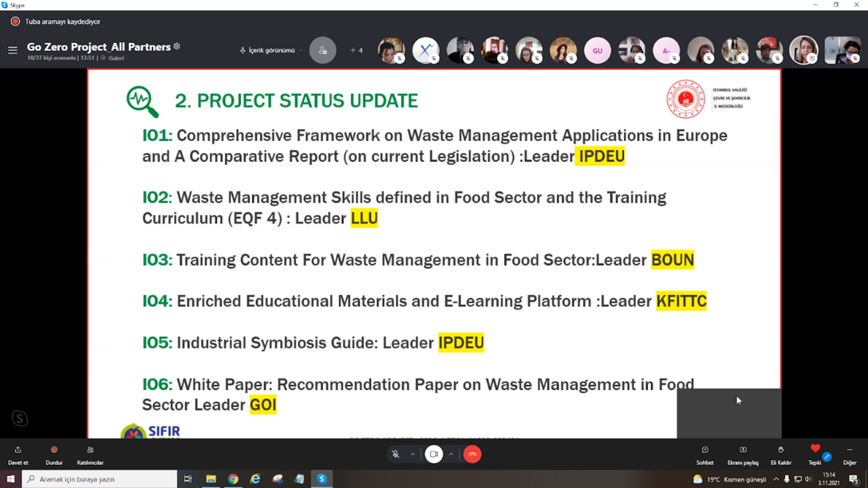Show the +4 additional participants

pyautogui.click(x=356, y=50)
